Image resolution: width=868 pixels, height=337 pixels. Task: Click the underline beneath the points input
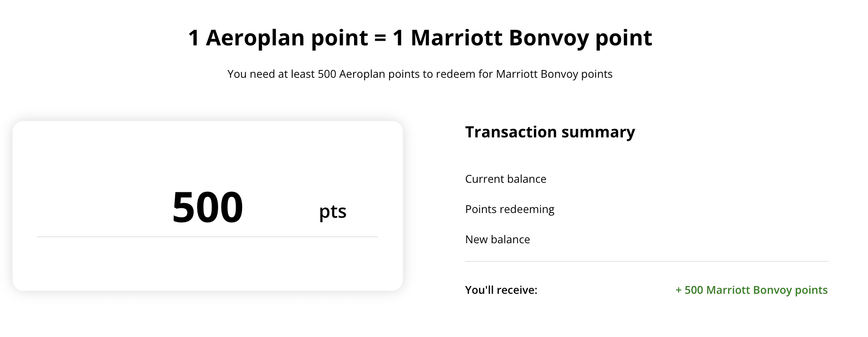point(207,237)
